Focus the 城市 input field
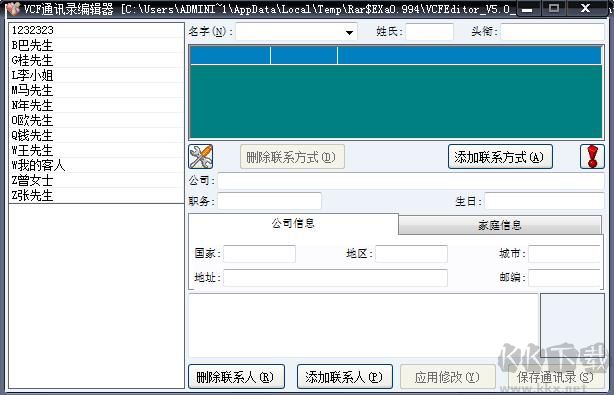Image resolution: width=614 pixels, height=395 pixels. coord(564,254)
